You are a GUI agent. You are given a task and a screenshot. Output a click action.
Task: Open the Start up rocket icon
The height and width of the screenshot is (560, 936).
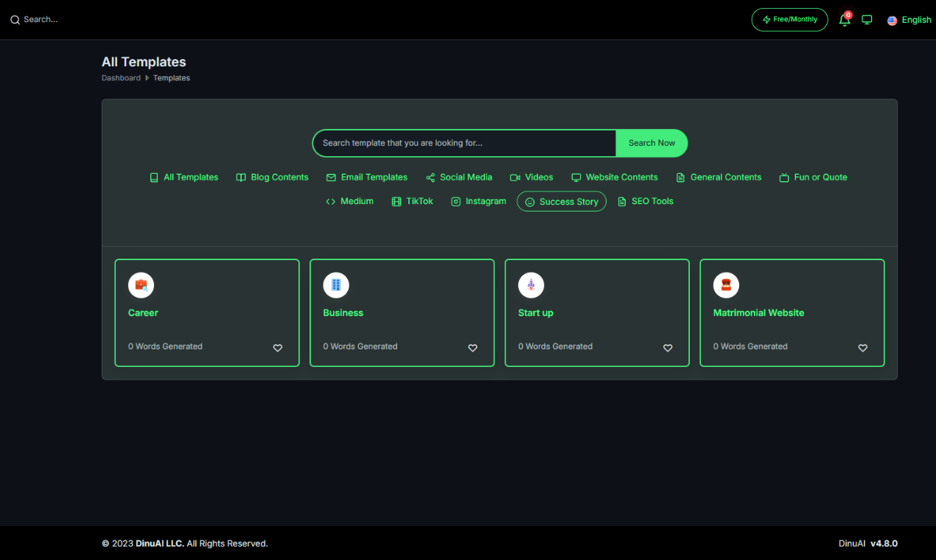click(x=531, y=285)
